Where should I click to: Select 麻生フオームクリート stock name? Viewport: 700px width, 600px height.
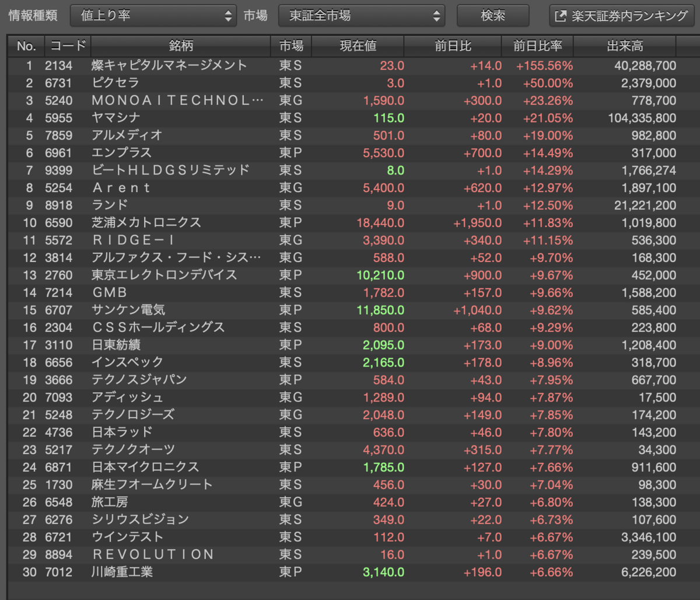152,484
